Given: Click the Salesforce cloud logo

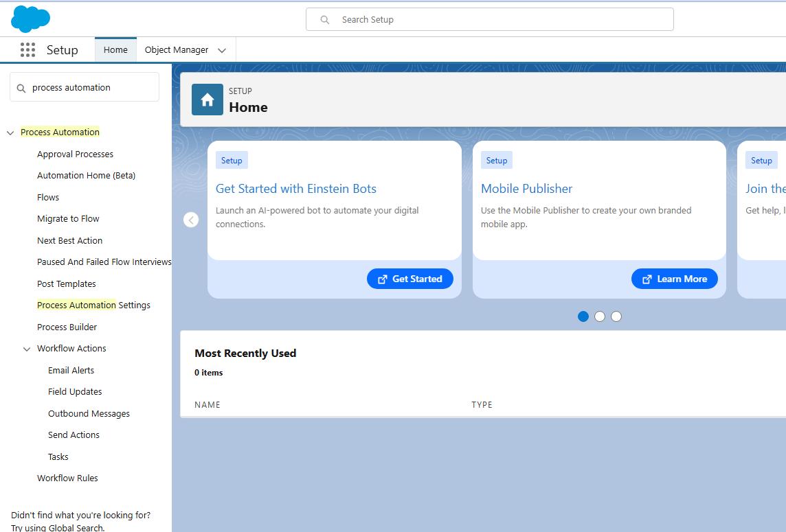Looking at the screenshot, I should [30, 19].
